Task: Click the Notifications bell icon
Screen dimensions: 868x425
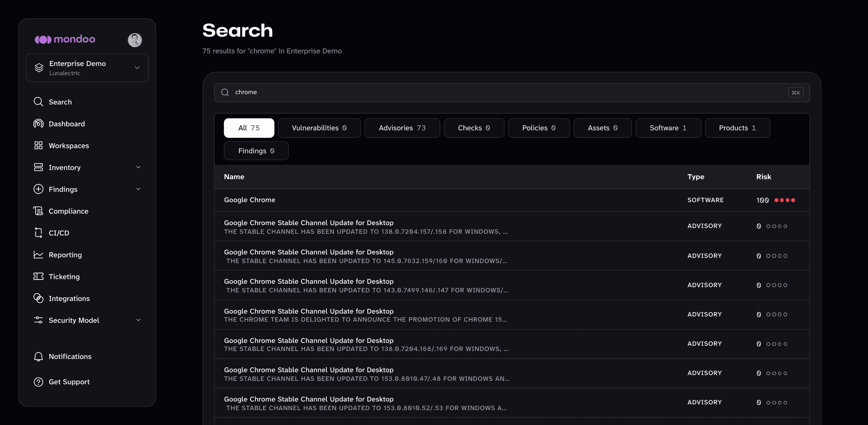Action: coord(38,357)
